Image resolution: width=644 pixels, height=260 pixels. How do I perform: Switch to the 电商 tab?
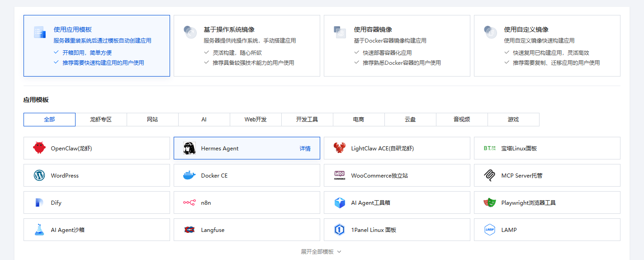(359, 120)
